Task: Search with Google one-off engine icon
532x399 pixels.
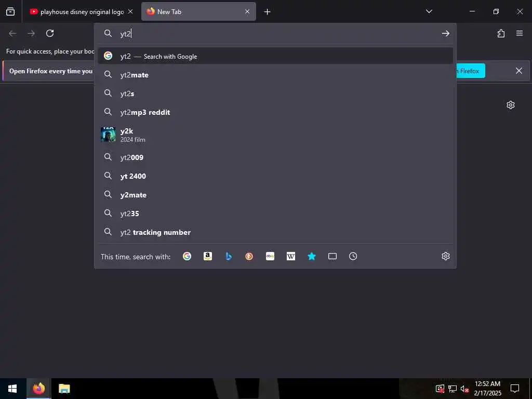Action: tap(187, 256)
